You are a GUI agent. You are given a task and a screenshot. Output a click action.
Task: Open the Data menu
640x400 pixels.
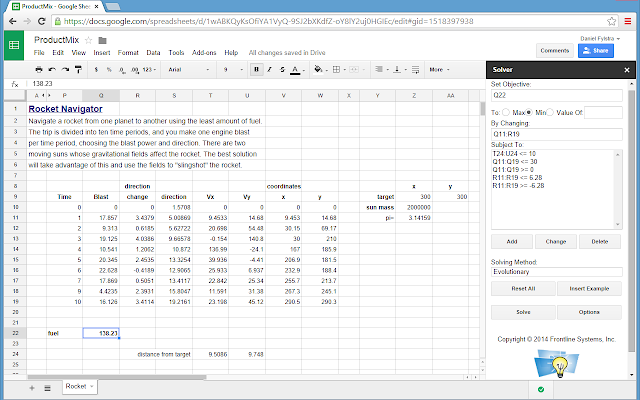[153, 53]
